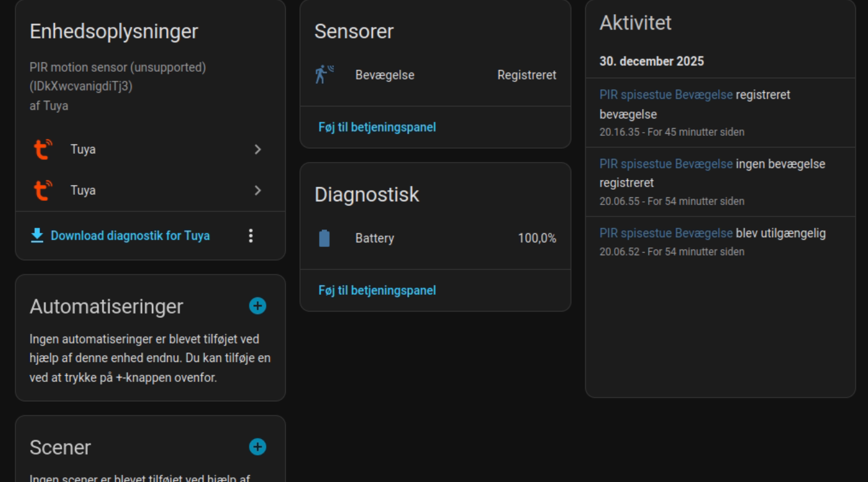Click Download diagnostik for Tuya link

130,236
